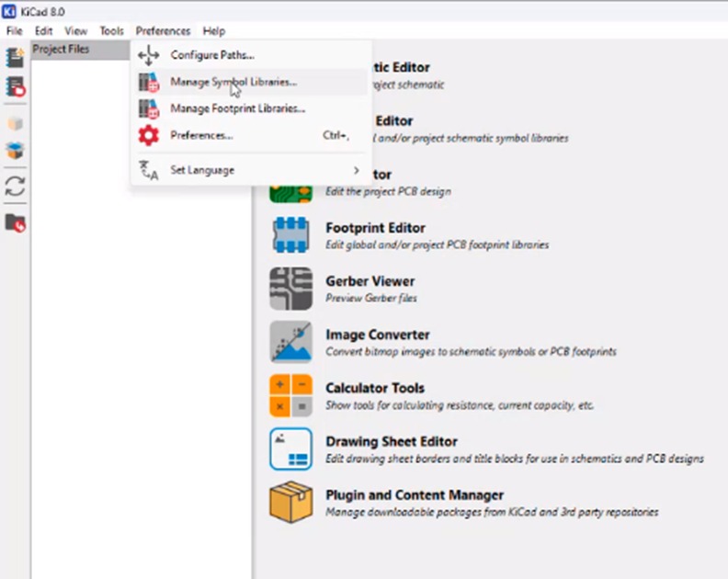Open the Help menu
Image resolution: width=728 pixels, height=579 pixels.
[214, 31]
